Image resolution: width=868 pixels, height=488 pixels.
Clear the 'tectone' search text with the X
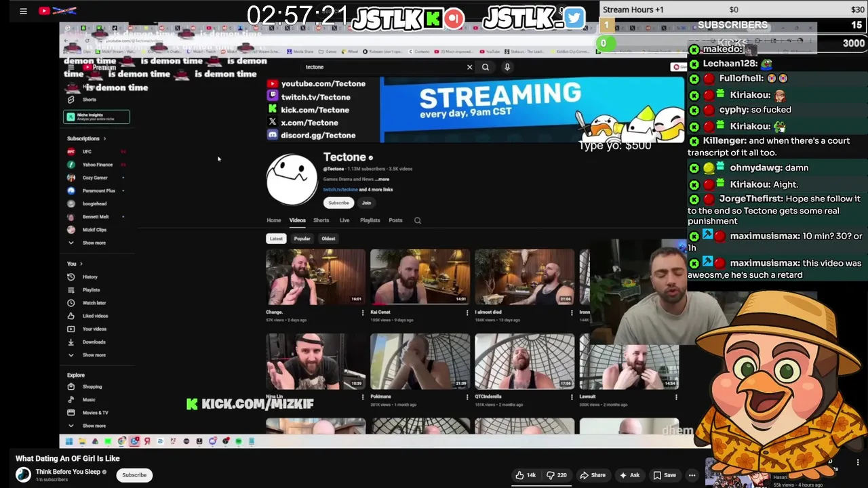(x=469, y=67)
